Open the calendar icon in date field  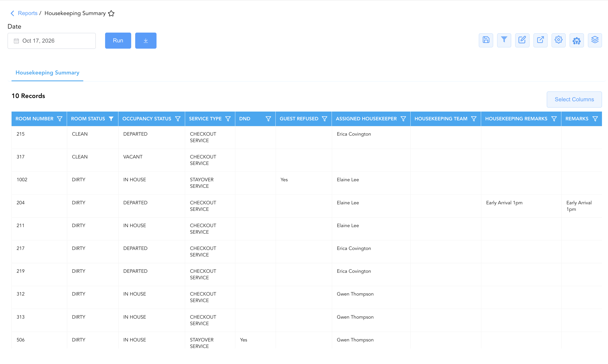[x=16, y=41]
